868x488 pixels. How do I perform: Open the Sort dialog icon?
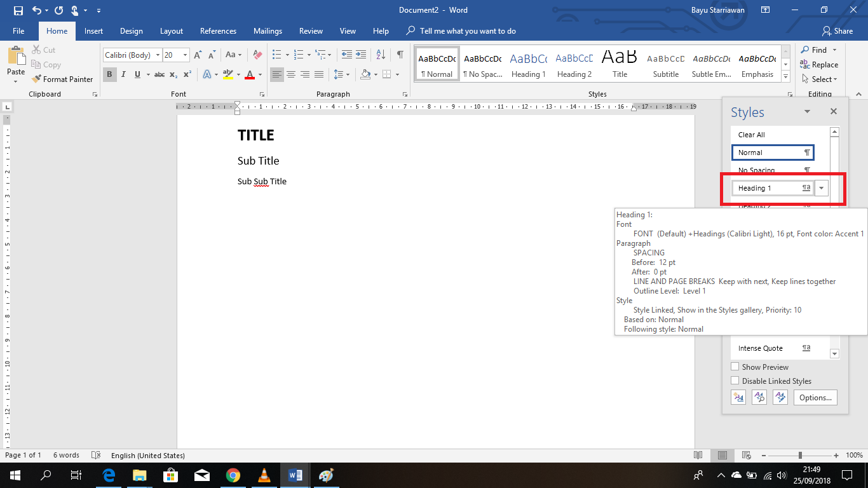coord(381,55)
